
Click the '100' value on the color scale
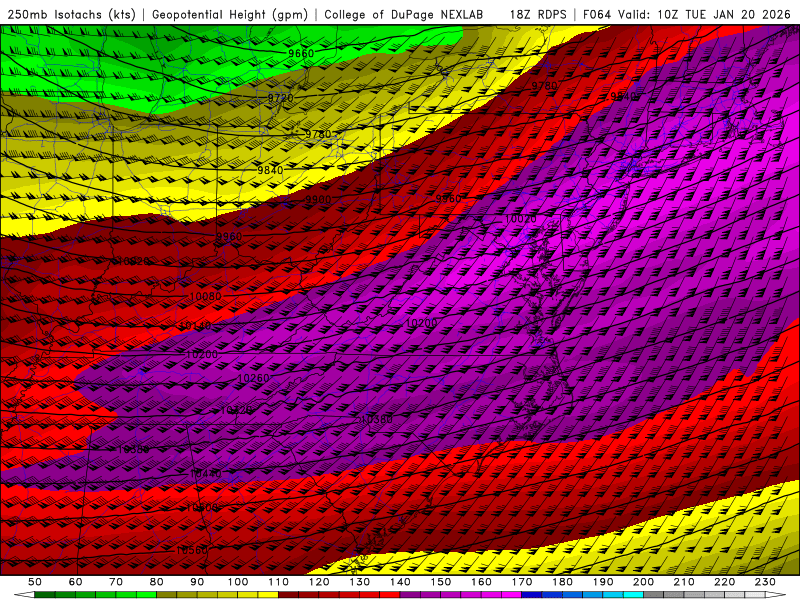pos(238,582)
